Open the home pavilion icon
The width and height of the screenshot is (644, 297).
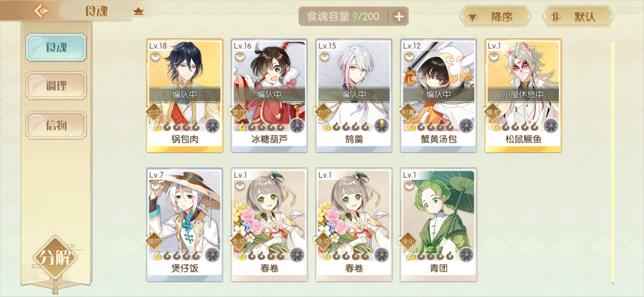(x=138, y=11)
